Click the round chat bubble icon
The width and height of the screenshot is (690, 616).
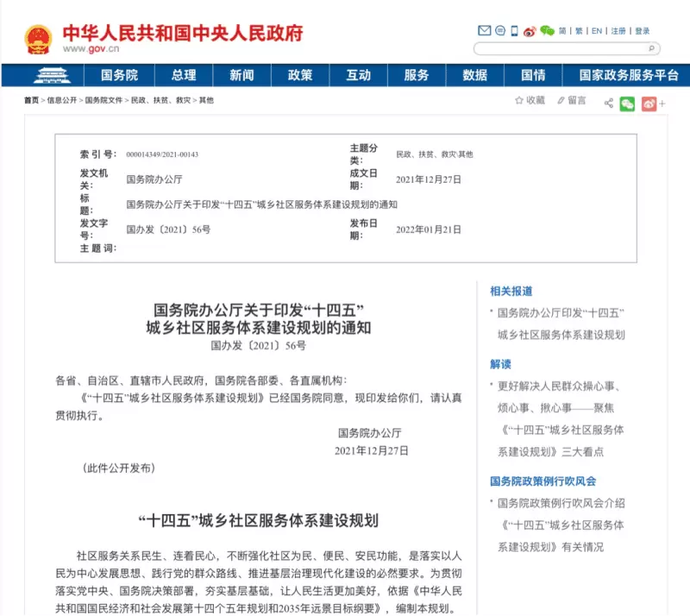pos(500,31)
